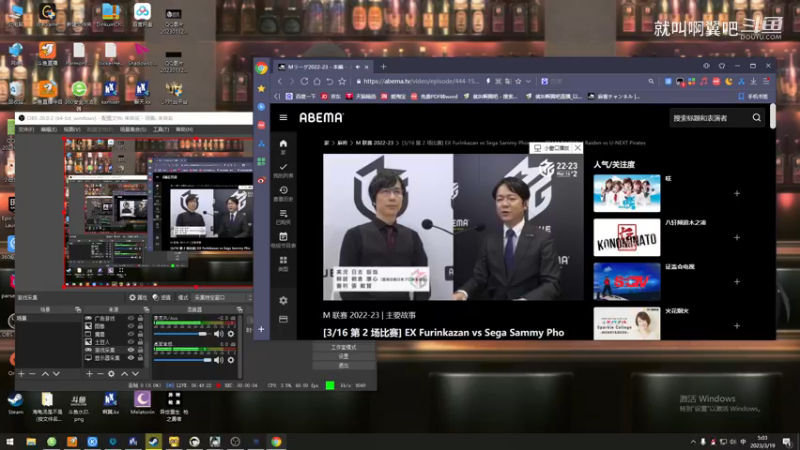The height and width of the screenshot is (450, 800).
Task: Click the card icon below ABEMA settings gear
Action: [x=283, y=319]
